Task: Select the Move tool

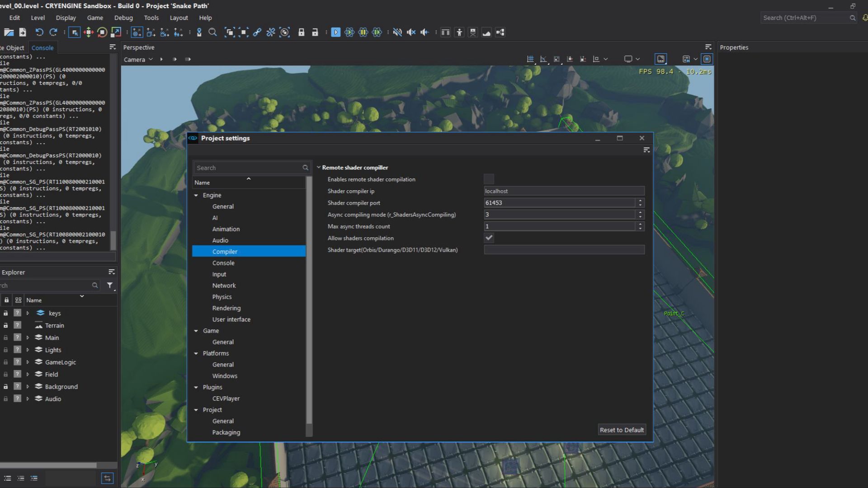Action: [89, 32]
